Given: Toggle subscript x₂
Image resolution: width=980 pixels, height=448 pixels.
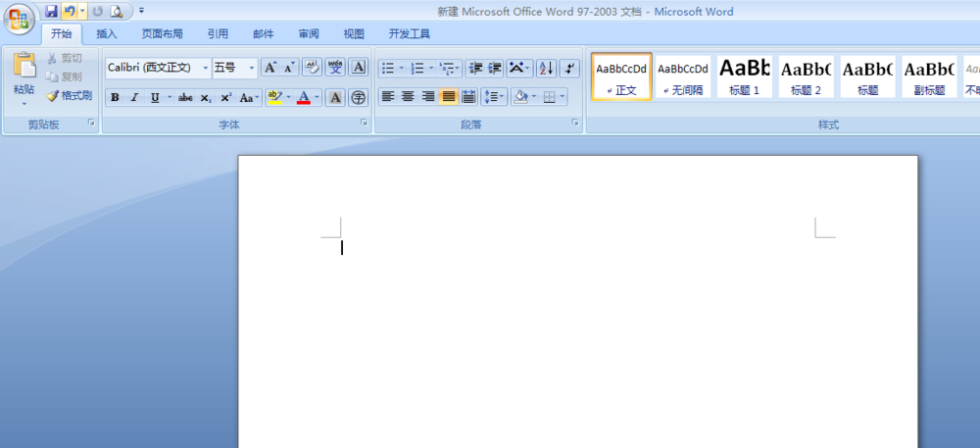Looking at the screenshot, I should [206, 97].
